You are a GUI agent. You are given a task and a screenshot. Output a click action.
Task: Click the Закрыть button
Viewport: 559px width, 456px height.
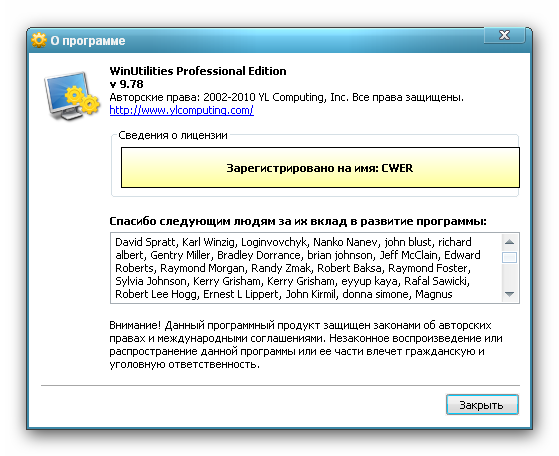click(x=482, y=405)
